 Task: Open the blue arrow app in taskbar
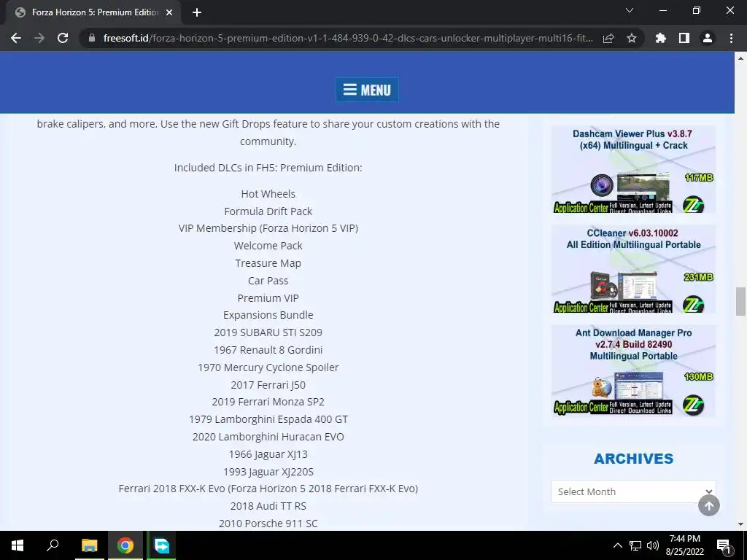click(x=161, y=545)
